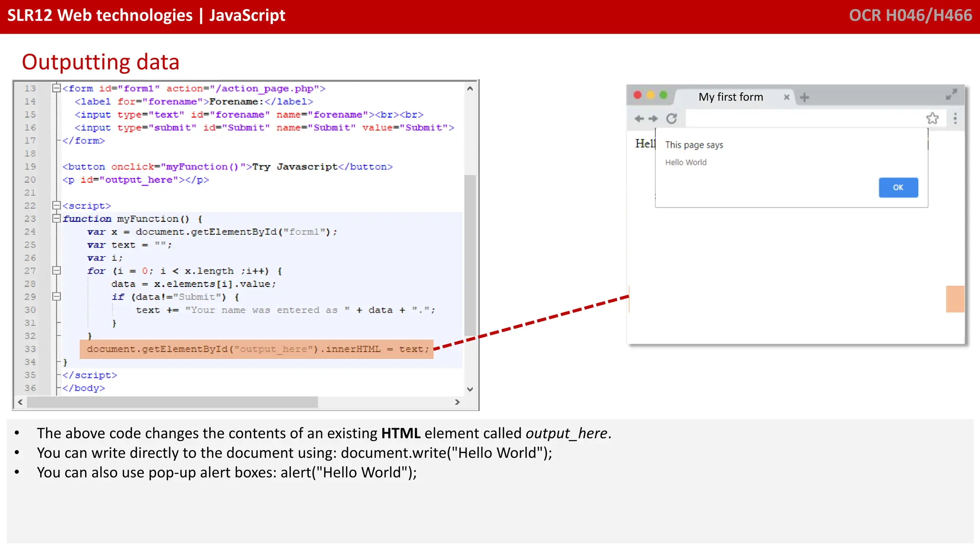Collapse the script block at line 22
The image size is (980, 551).
[x=56, y=206]
